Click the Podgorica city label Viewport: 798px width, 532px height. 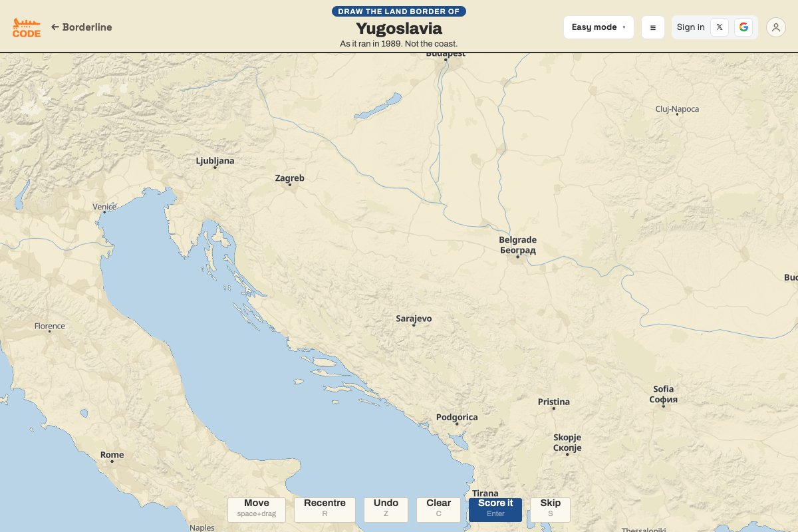457,418
